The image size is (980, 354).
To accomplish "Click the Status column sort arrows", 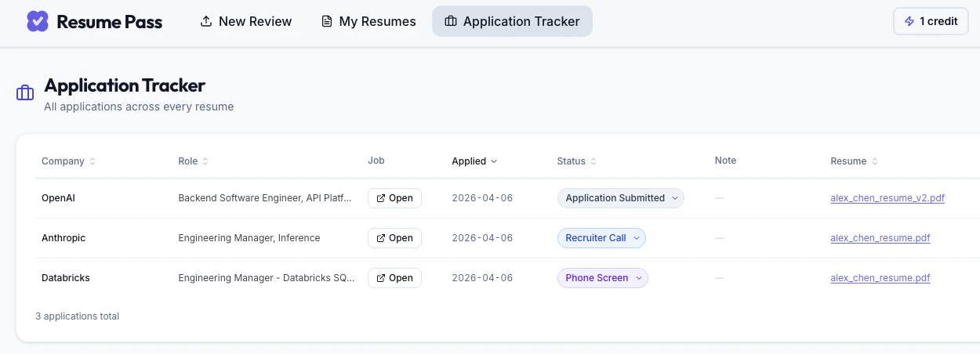I will point(593,161).
